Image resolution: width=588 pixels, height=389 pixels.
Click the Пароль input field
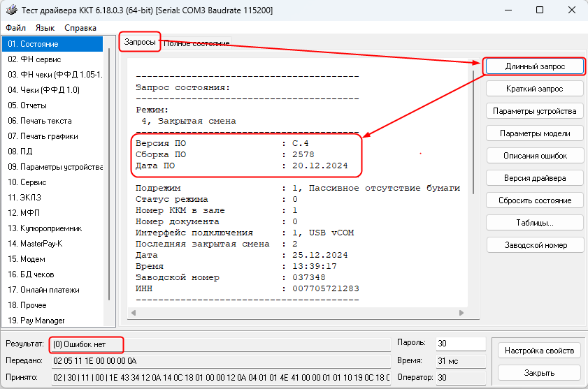coord(461,344)
